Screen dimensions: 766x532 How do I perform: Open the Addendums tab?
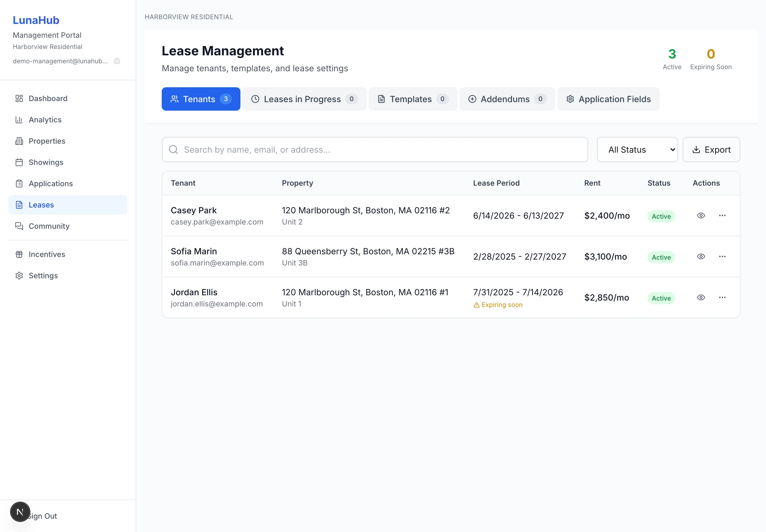point(507,99)
